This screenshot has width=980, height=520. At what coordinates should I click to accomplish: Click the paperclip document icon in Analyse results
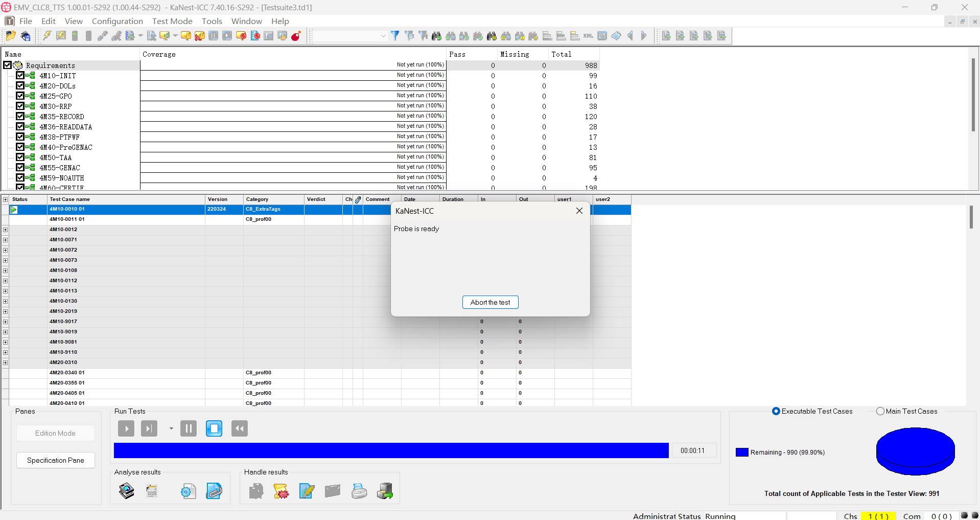[x=214, y=491]
